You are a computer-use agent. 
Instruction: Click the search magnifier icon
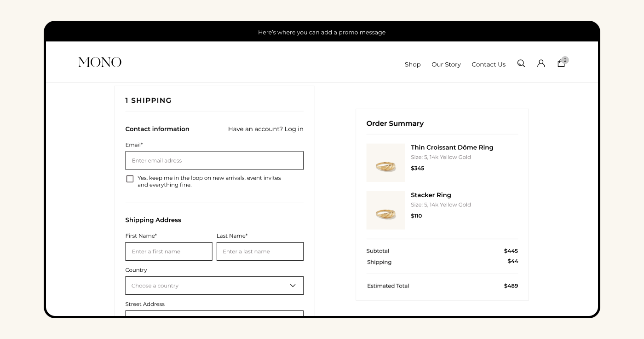(x=521, y=64)
